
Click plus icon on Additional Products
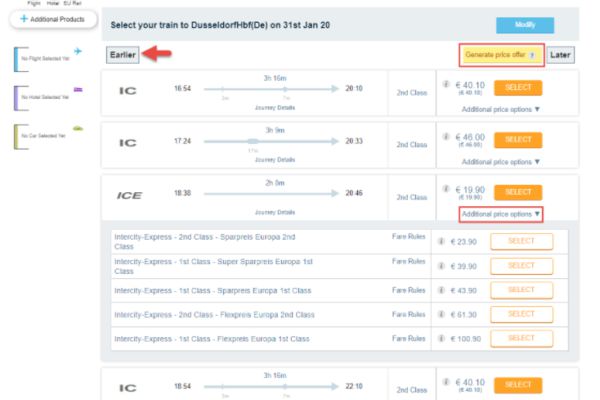pos(25,19)
